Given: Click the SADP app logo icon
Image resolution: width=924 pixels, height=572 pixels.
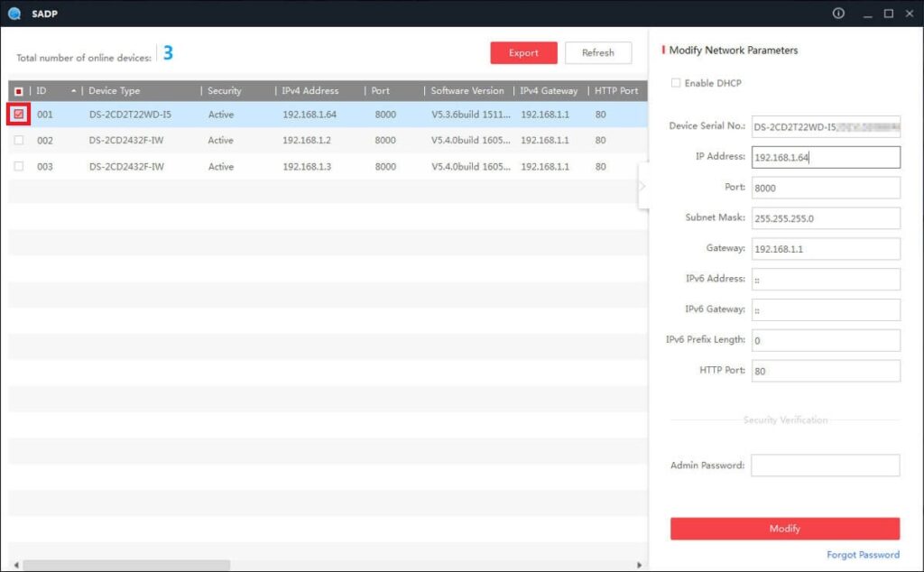Looking at the screenshot, I should tap(14, 14).
